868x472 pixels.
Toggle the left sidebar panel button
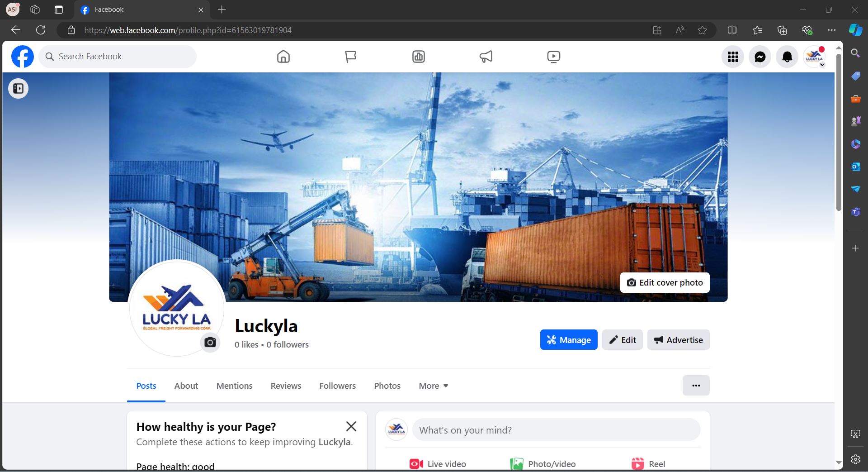(19, 88)
